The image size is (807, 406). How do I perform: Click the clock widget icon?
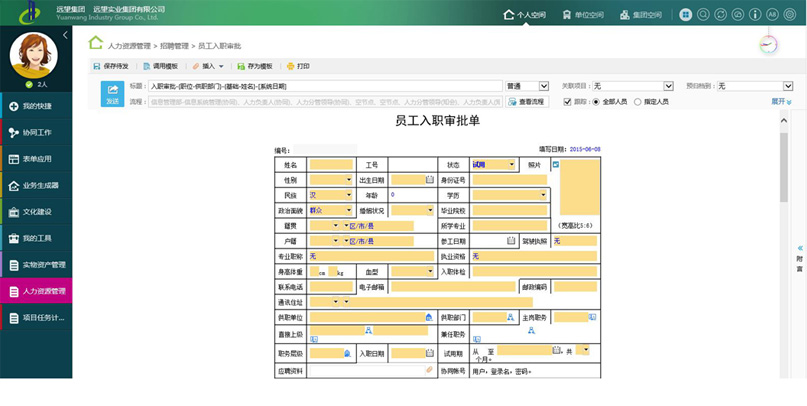(768, 45)
